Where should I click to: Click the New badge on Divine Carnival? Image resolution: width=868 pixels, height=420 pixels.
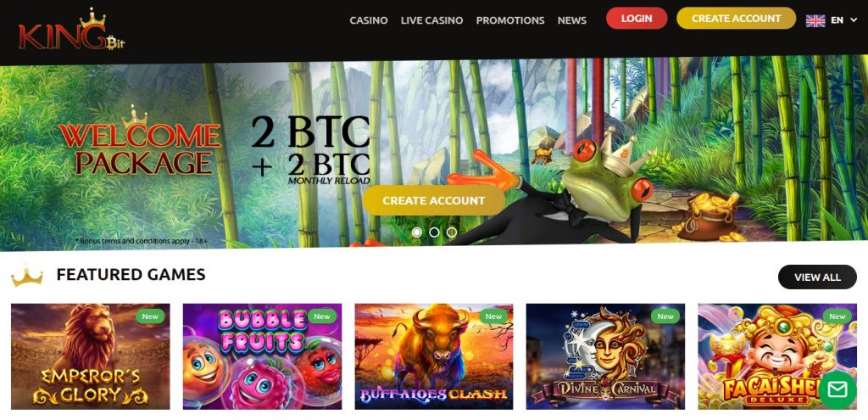click(665, 316)
